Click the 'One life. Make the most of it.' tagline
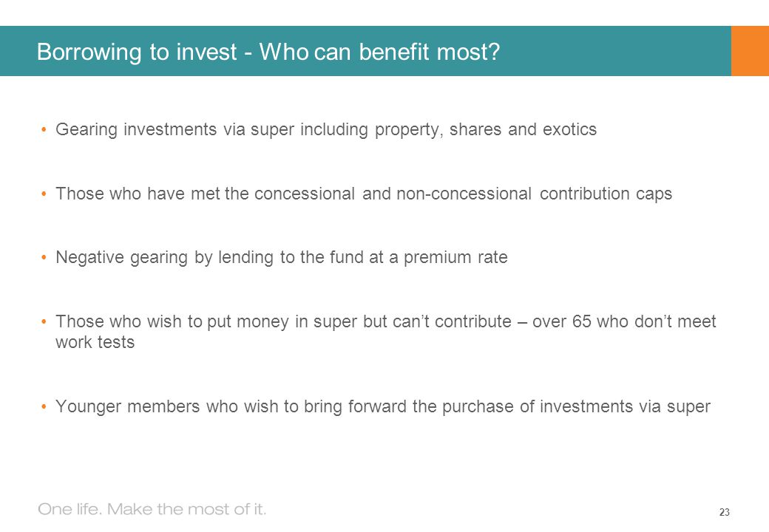 [152, 510]
